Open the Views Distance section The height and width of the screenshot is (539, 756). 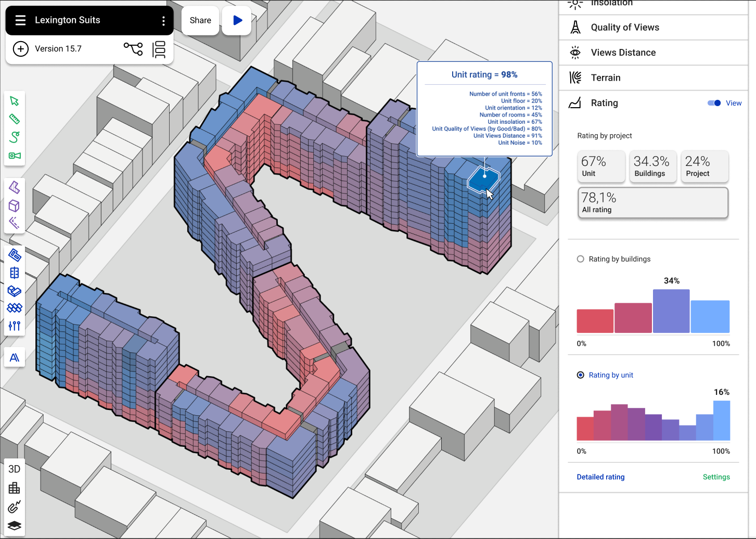(623, 53)
